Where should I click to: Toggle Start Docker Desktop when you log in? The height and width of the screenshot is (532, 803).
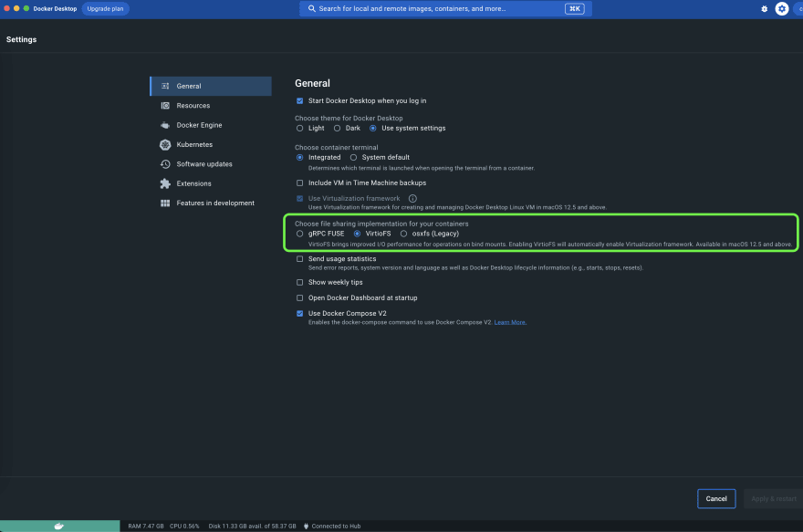tap(299, 101)
